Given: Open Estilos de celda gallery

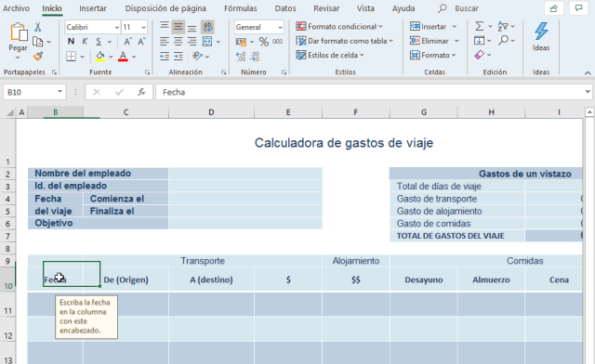Looking at the screenshot, I should pos(330,56).
